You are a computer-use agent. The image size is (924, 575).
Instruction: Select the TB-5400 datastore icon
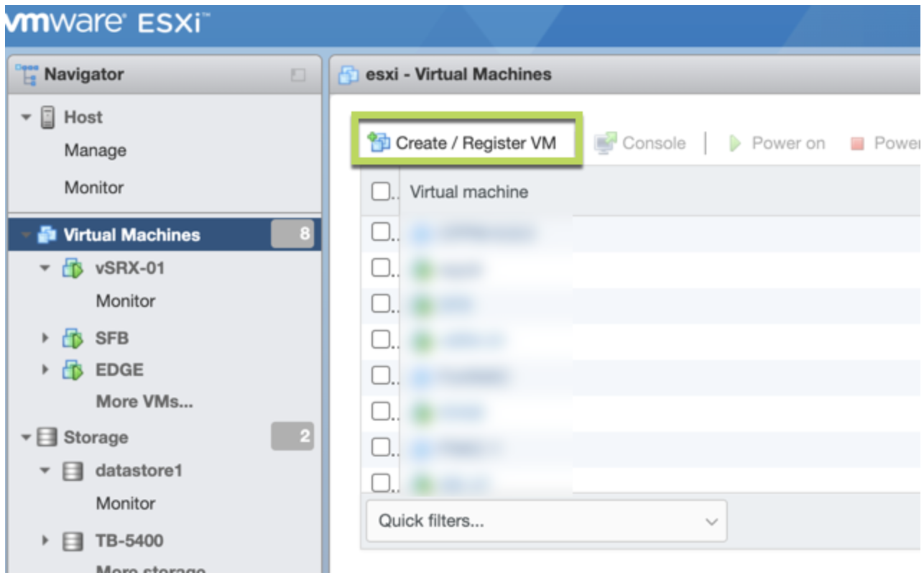[73, 541]
